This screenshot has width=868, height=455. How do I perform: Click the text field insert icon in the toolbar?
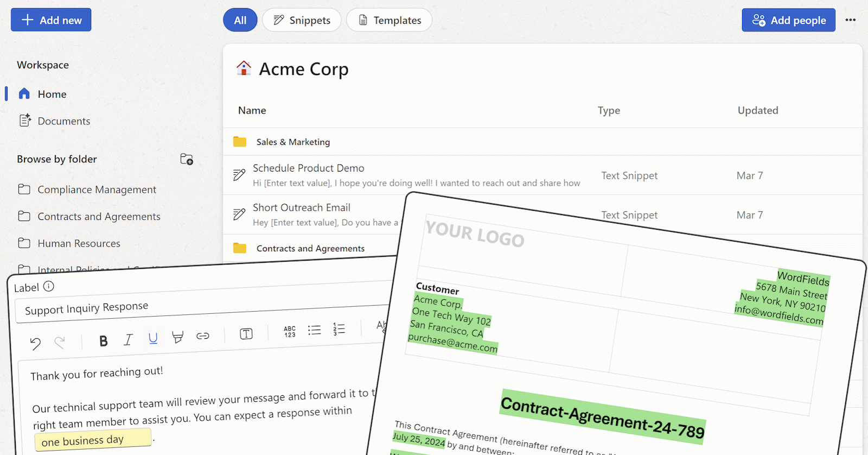(x=246, y=333)
